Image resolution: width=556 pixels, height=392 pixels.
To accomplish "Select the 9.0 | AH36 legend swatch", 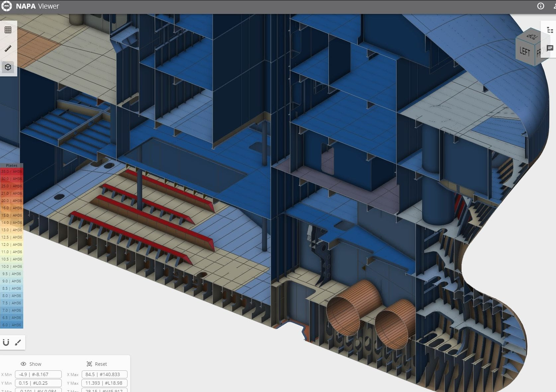I will [x=12, y=281].
